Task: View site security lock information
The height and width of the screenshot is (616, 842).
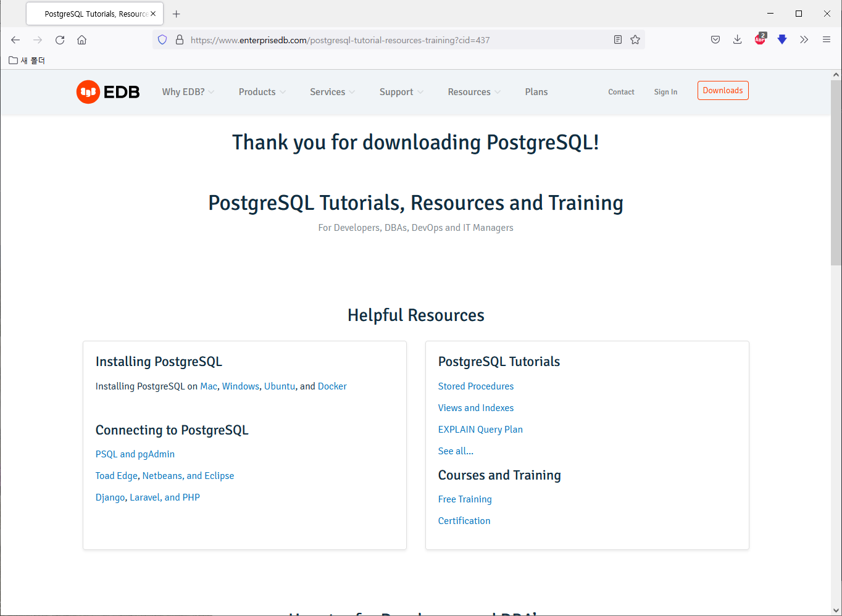Action: tap(180, 40)
